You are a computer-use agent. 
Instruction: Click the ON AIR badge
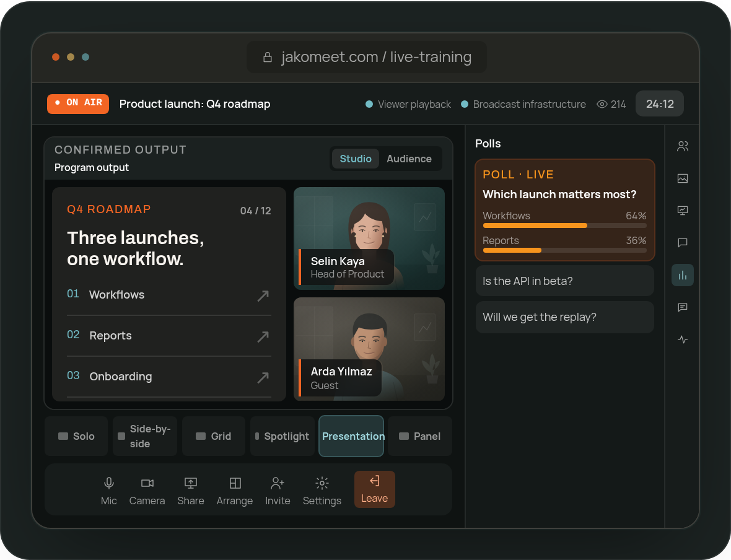[78, 103]
